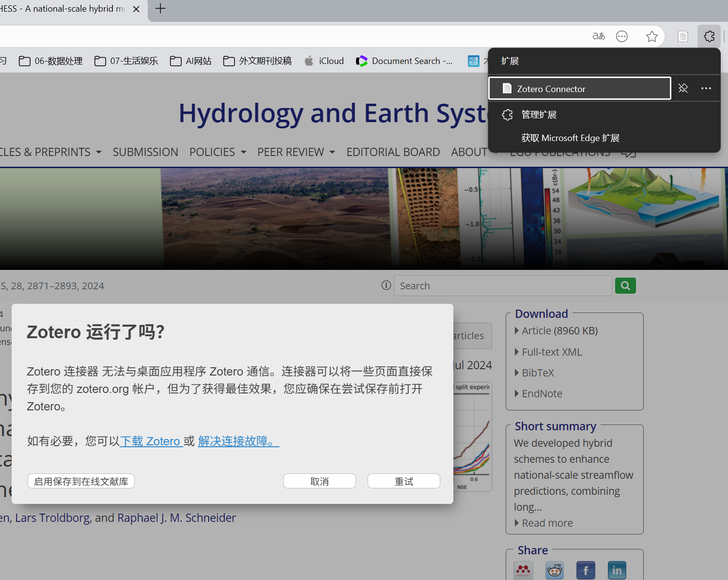This screenshot has width=728, height=580.
Task: Toggle the Extensions puzzle icon
Action: click(710, 36)
